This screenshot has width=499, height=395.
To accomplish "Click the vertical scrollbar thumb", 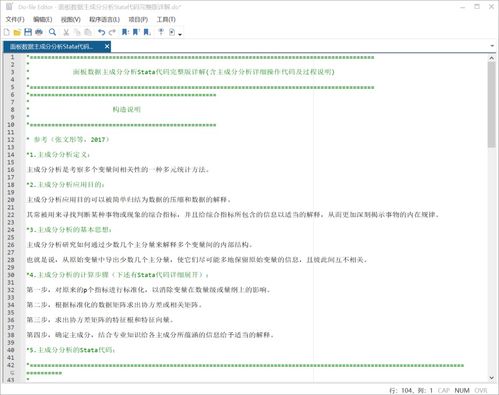I will click(492, 104).
